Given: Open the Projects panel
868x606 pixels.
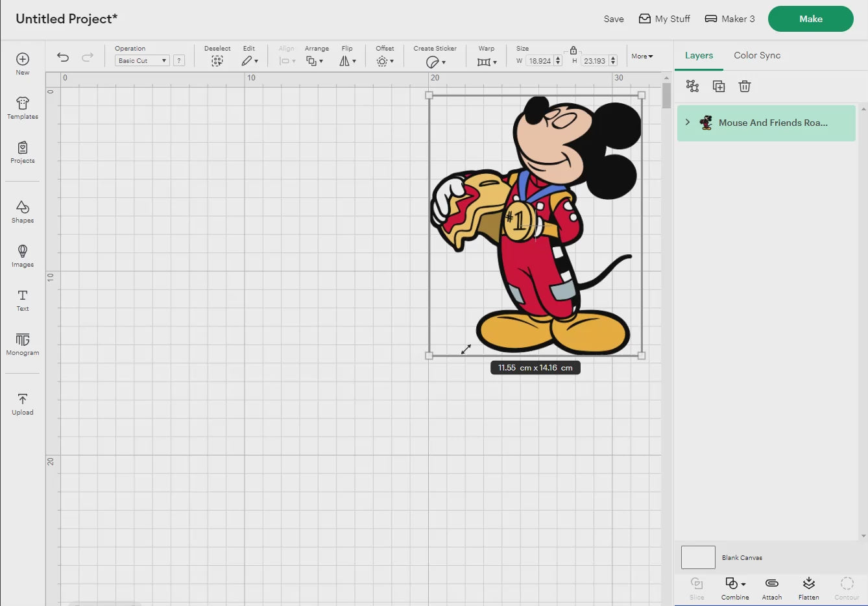Looking at the screenshot, I should pos(23,152).
